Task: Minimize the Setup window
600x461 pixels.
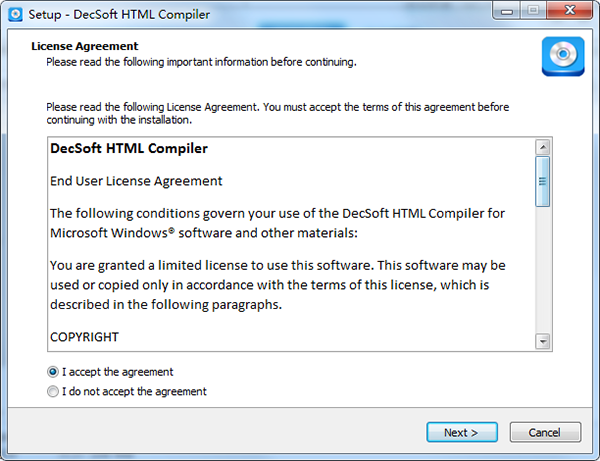Action: (507, 11)
